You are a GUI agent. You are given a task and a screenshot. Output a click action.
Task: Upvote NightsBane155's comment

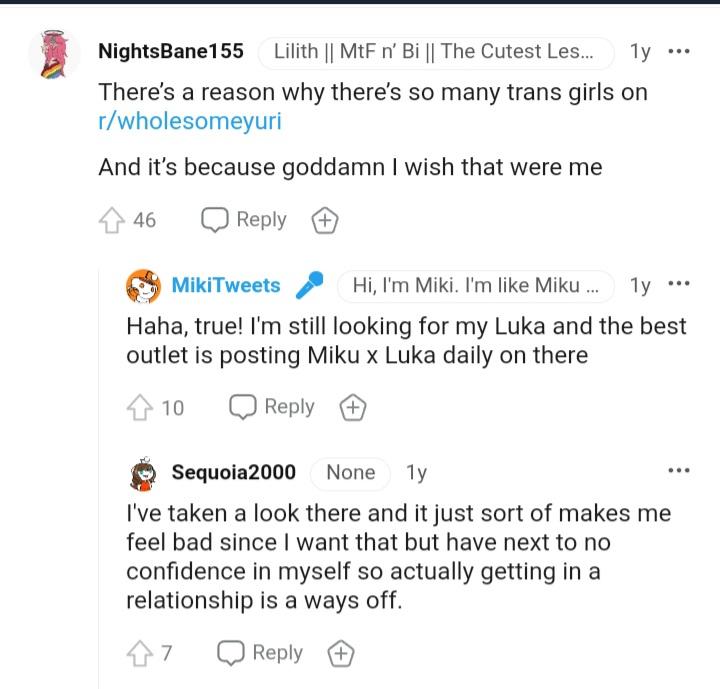tap(110, 220)
